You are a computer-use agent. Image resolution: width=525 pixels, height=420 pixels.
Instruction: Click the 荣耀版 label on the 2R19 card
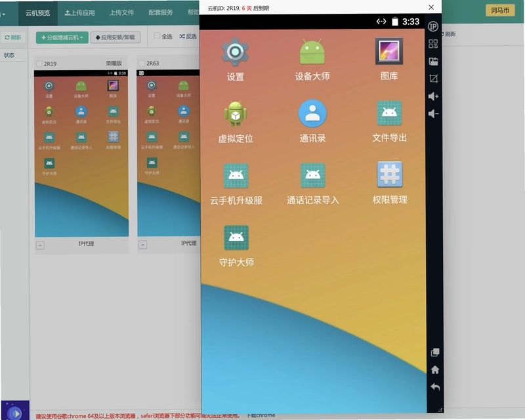point(114,63)
